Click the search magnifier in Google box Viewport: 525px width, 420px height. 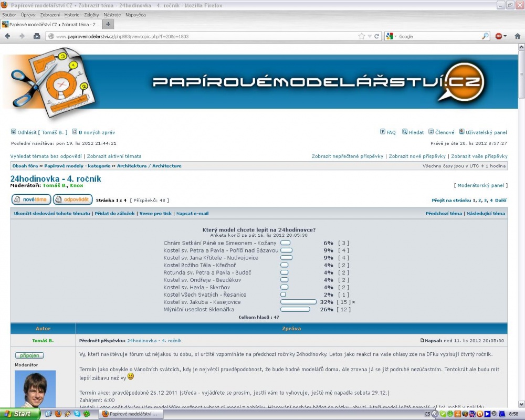(485, 36)
